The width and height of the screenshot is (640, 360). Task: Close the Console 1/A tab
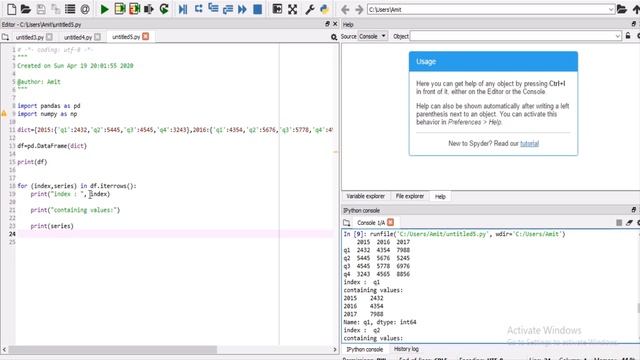pyautogui.click(x=390, y=222)
